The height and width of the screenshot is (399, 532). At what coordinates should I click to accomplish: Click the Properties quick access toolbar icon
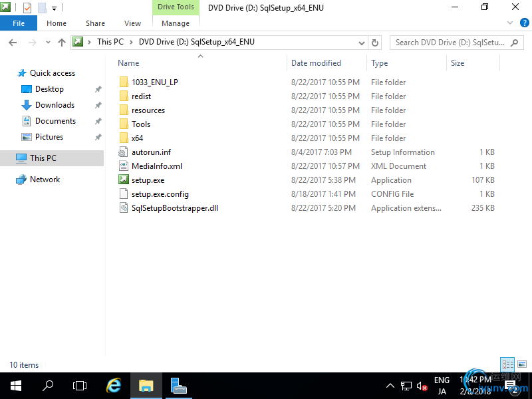(27, 7)
